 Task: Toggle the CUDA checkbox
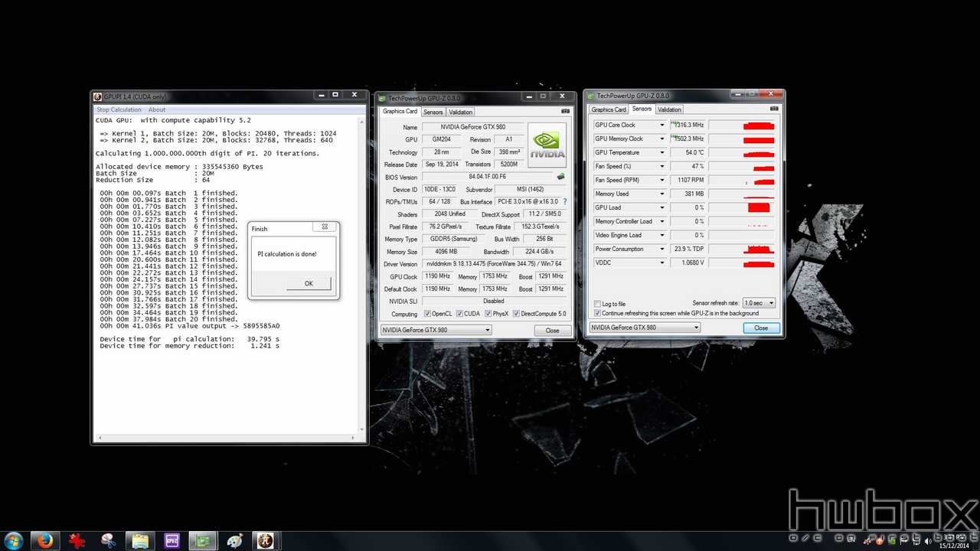pyautogui.click(x=459, y=314)
